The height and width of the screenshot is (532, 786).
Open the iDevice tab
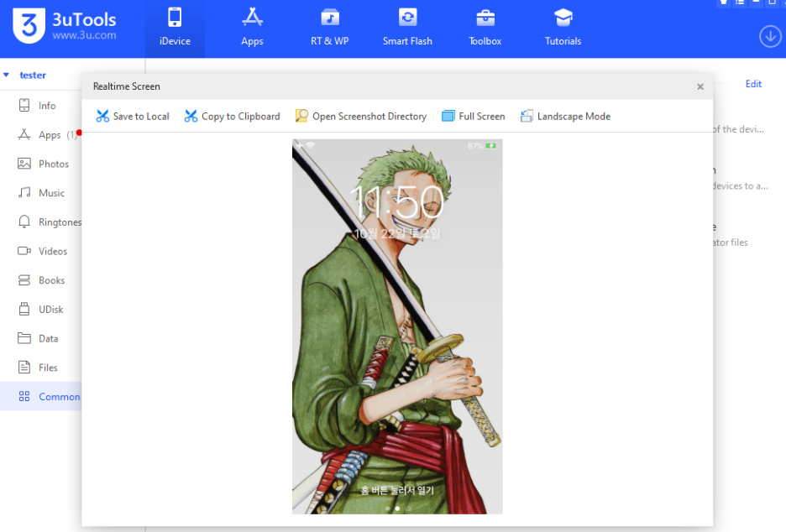pyautogui.click(x=175, y=29)
